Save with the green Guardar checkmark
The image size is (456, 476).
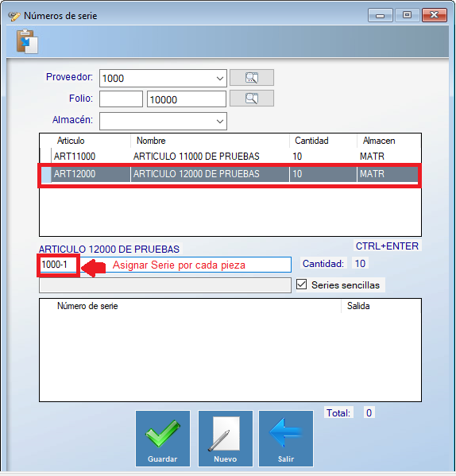click(x=163, y=439)
